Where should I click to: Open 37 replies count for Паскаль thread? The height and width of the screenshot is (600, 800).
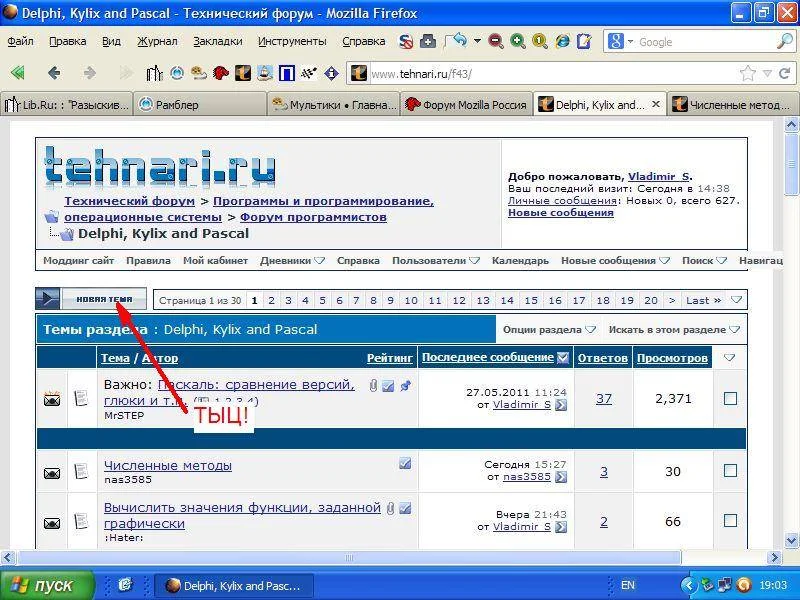(x=604, y=398)
